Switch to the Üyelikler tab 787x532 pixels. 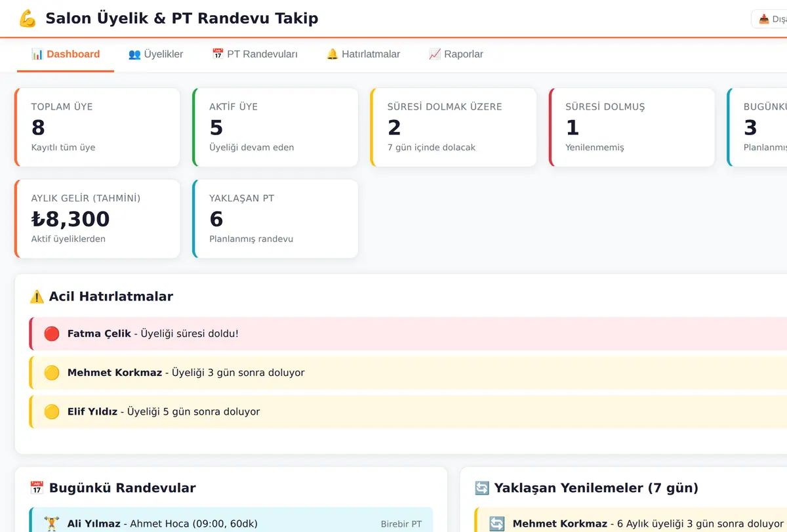[155, 54]
